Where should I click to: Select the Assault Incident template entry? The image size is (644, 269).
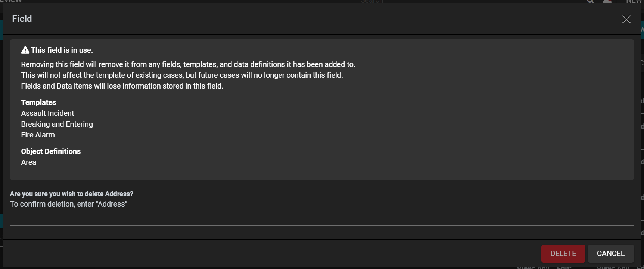(x=47, y=113)
